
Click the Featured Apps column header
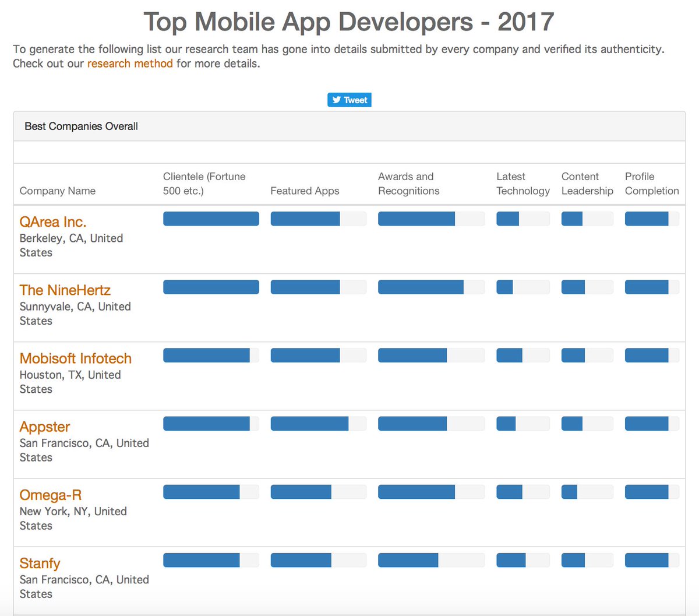(305, 191)
